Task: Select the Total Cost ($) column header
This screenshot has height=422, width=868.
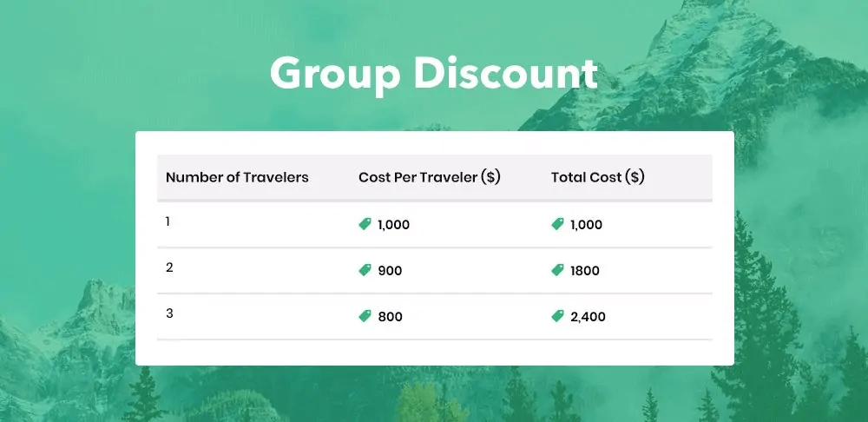Action: click(x=597, y=177)
